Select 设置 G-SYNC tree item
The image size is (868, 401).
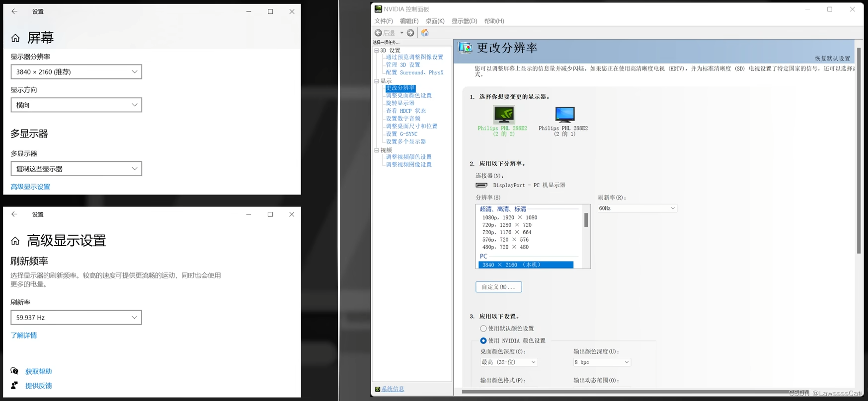pos(401,134)
